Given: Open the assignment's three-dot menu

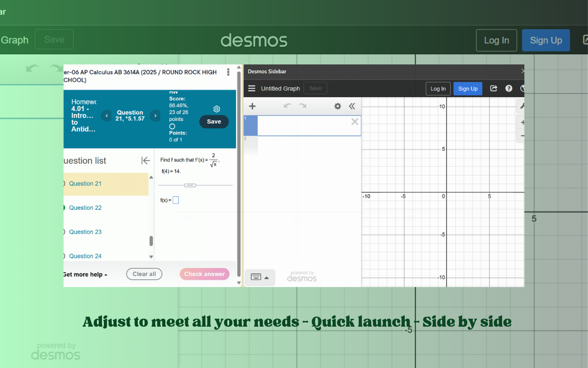Looking at the screenshot, I should coord(228,72).
